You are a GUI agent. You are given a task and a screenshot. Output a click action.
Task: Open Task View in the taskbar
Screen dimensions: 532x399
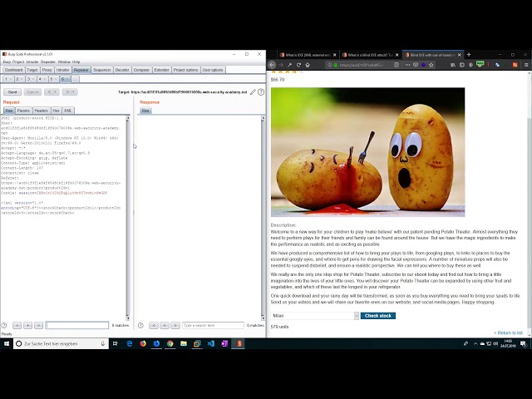(x=116, y=343)
